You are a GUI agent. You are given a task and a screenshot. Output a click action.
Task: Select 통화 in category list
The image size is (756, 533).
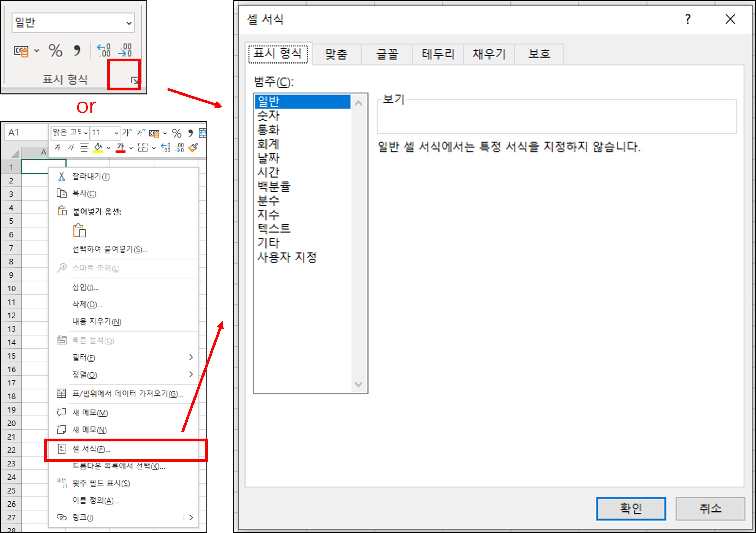(x=268, y=130)
